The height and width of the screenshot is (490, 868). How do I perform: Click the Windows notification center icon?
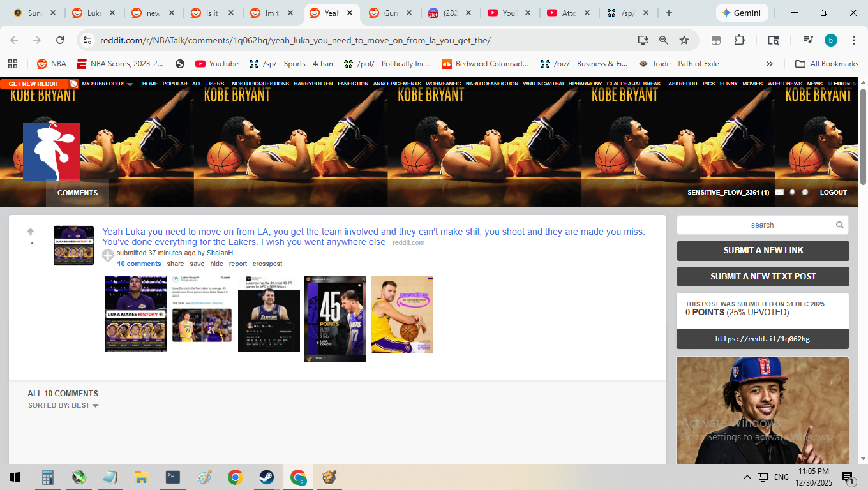(x=848, y=477)
